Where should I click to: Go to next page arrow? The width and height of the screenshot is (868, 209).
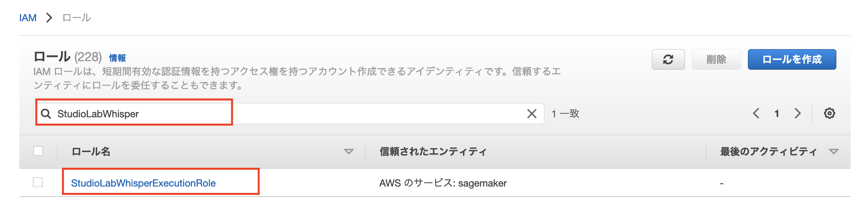pyautogui.click(x=798, y=113)
